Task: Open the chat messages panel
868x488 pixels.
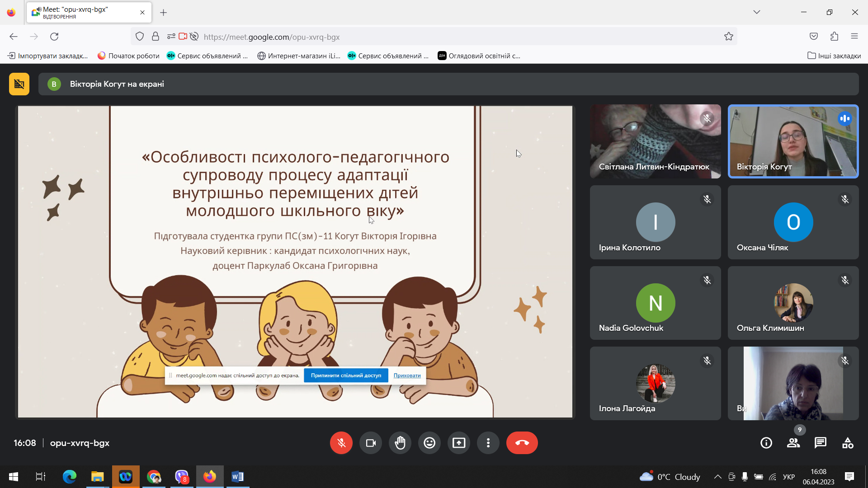Action: [821, 443]
